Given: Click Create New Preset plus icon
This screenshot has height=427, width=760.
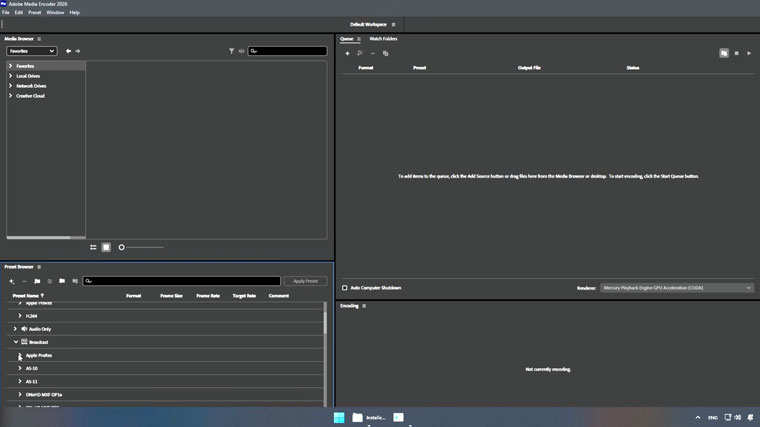Looking at the screenshot, I should coord(12,281).
